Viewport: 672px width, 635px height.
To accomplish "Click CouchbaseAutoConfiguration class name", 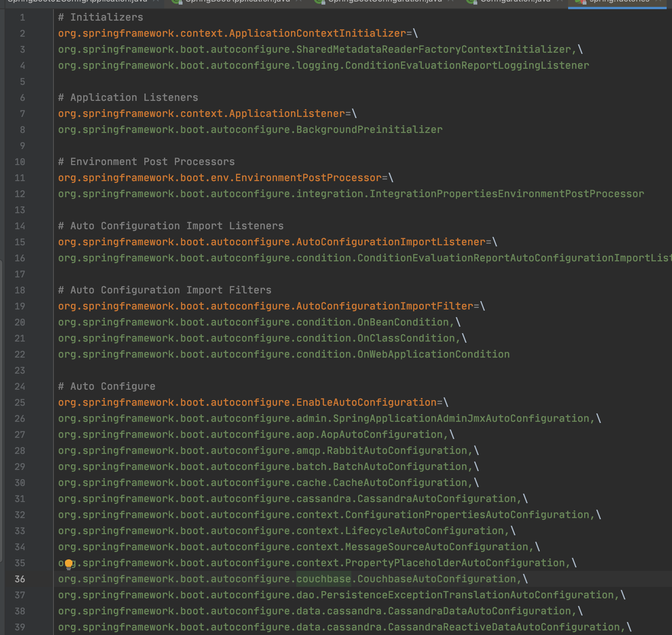I will (x=437, y=579).
